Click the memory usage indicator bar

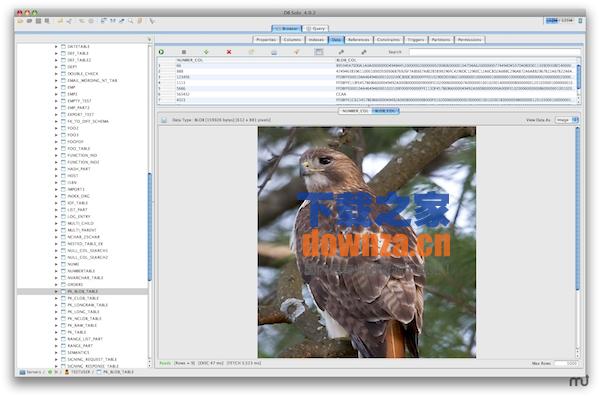[x=559, y=20]
